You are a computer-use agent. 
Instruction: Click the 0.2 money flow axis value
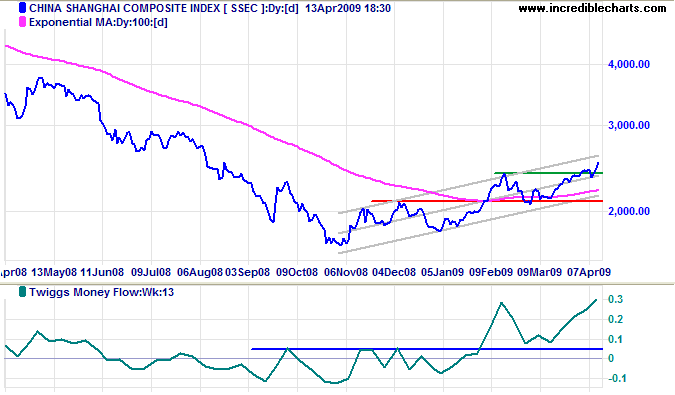[616, 319]
